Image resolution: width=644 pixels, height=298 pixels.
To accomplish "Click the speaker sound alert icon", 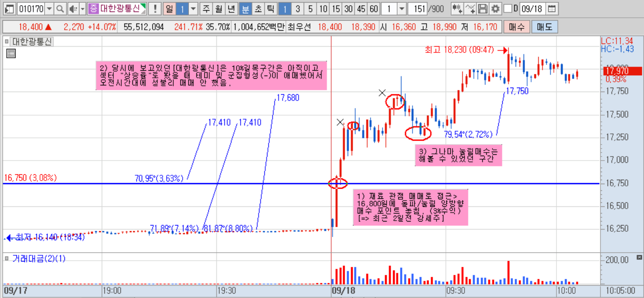I will click(73, 8).
